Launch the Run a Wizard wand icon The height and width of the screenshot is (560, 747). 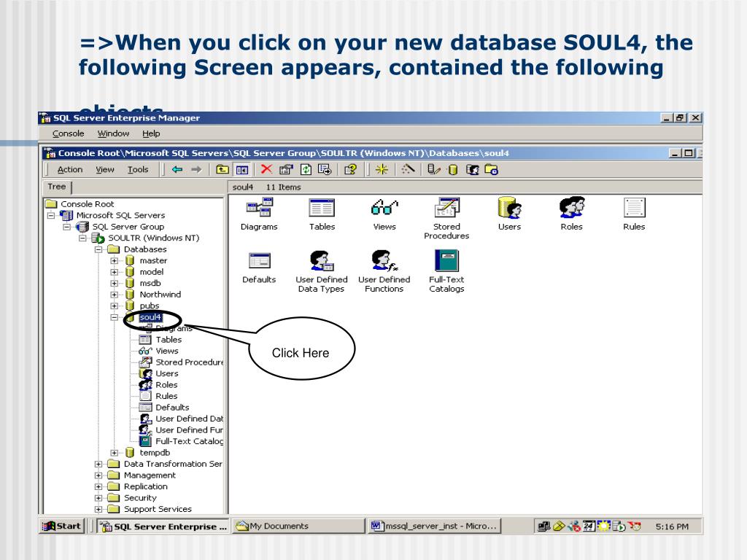click(408, 169)
